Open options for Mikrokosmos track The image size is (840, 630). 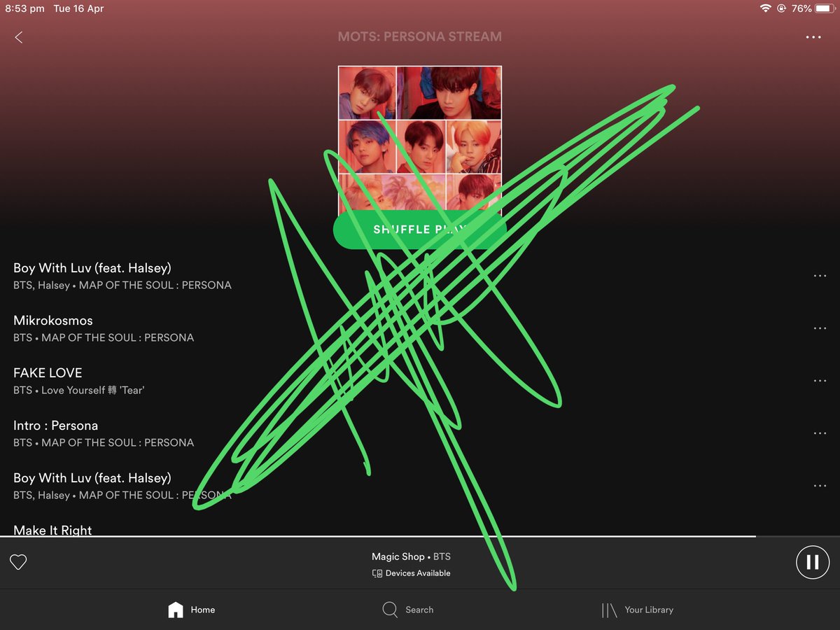coord(820,328)
